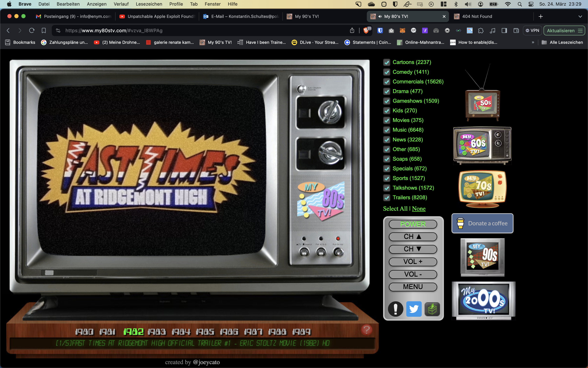Uncheck the News (3228) checkbox
588x368 pixels.
click(x=387, y=140)
